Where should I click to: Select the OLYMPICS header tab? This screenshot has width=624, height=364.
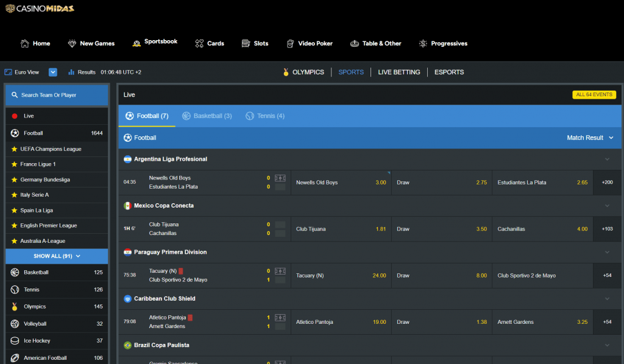click(x=303, y=72)
